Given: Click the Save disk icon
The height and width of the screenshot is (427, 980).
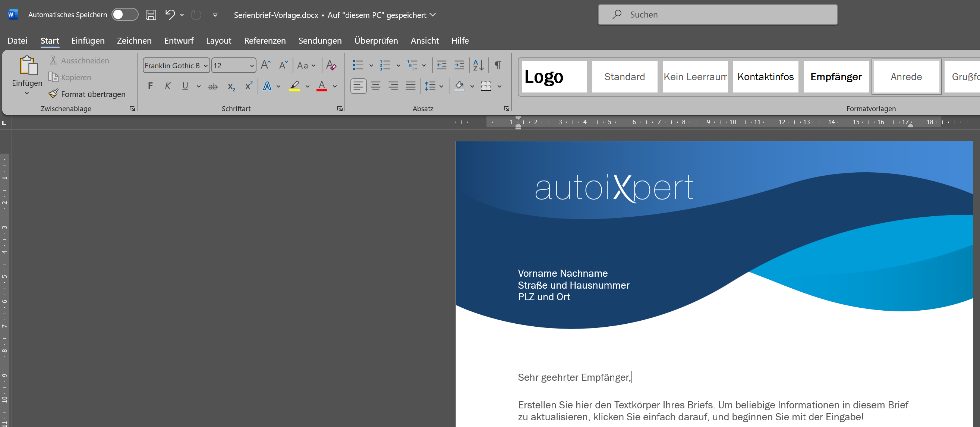Looking at the screenshot, I should tap(151, 15).
